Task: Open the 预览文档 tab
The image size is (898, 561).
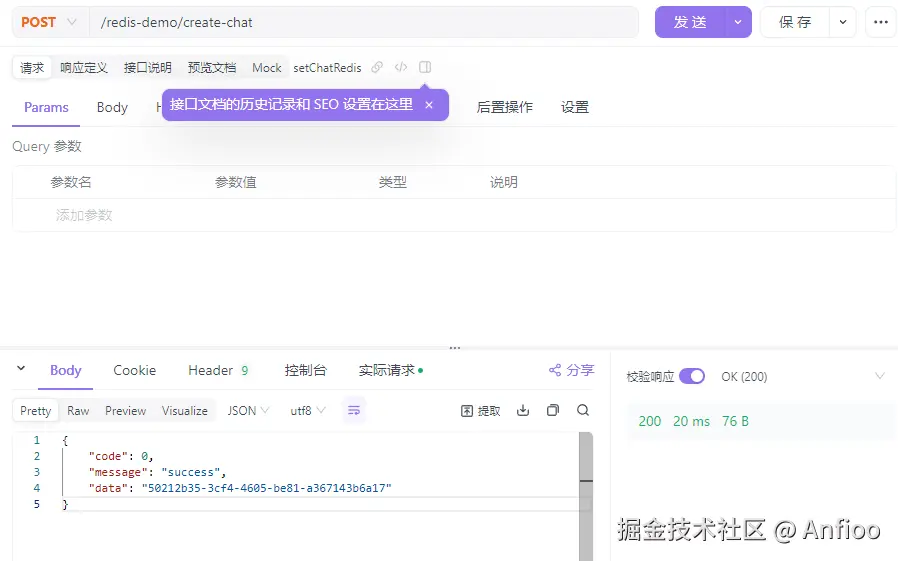Action: (x=212, y=68)
